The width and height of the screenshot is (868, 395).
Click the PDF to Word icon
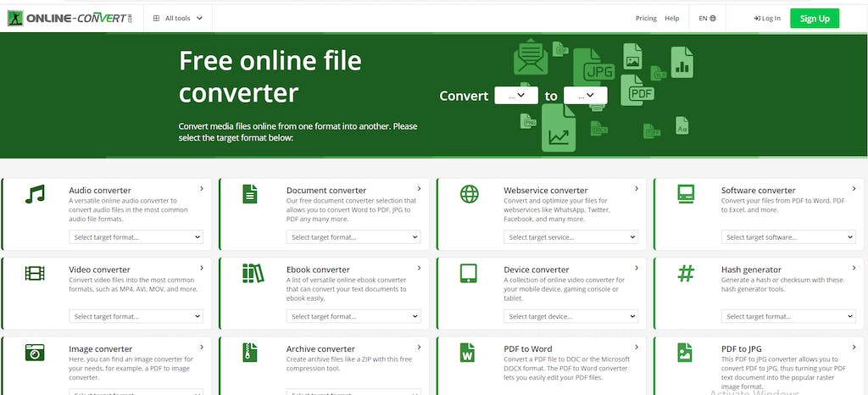click(x=467, y=353)
